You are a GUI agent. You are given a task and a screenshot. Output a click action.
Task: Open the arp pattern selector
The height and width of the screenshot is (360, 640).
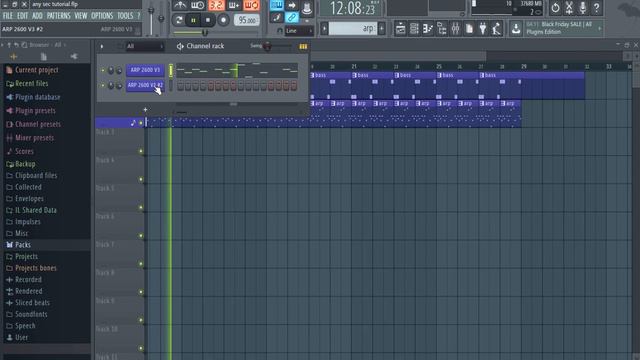click(353, 29)
